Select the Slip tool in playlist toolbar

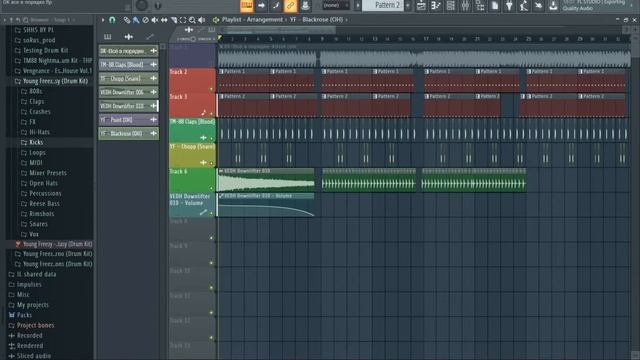coord(164,20)
